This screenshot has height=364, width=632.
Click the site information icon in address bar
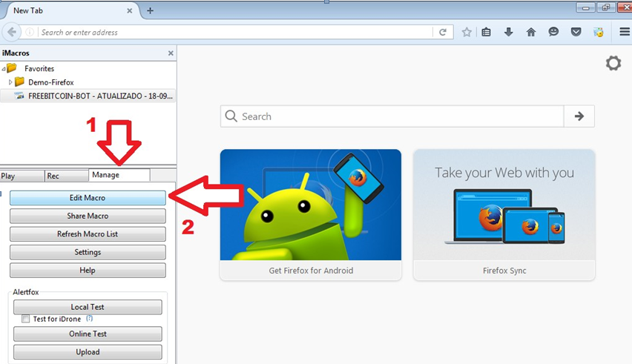pyautogui.click(x=30, y=32)
